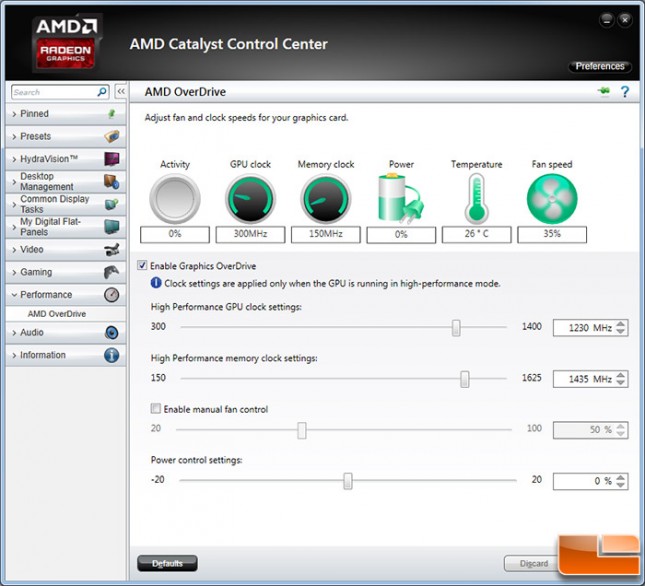Click the Power battery plug icon
Screen dimensions: 645x586
click(x=401, y=199)
